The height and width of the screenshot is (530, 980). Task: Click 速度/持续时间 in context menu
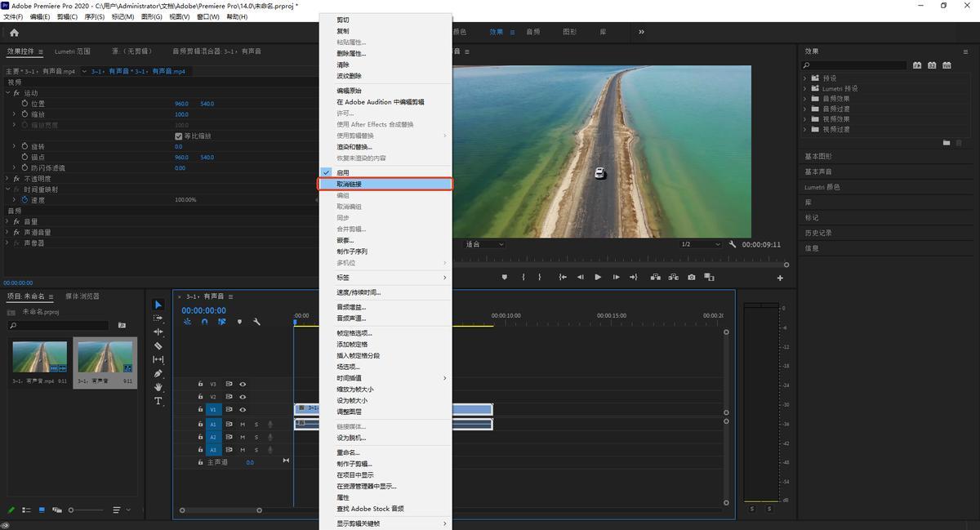pyautogui.click(x=359, y=292)
